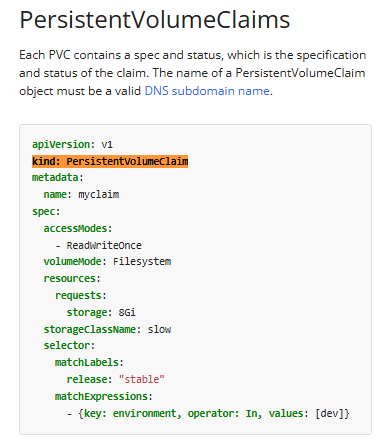Click the 'key: environment' expression line
This screenshot has width=380, height=444.
[208, 413]
